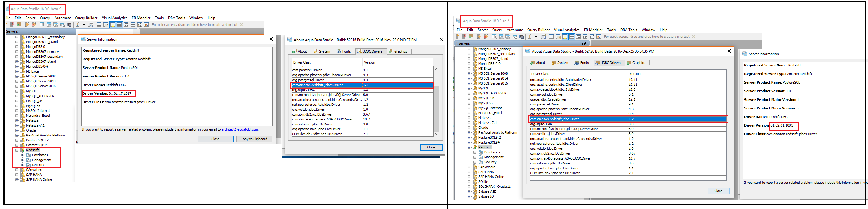
Task: Switch to the Fonts tab in rc-6 About dialog
Action: coord(582,63)
